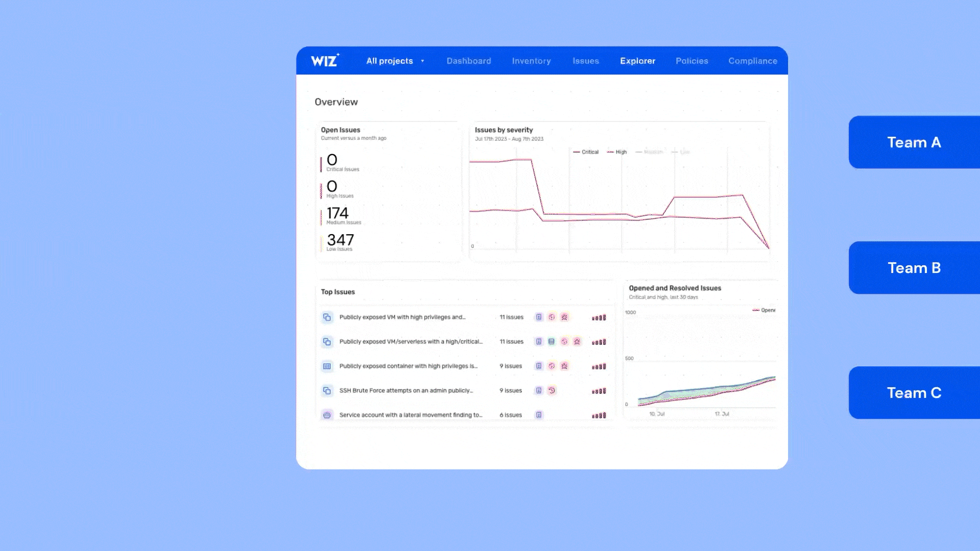
Task: Click severity bars icon on SSH Brute Force row
Action: coord(599,391)
